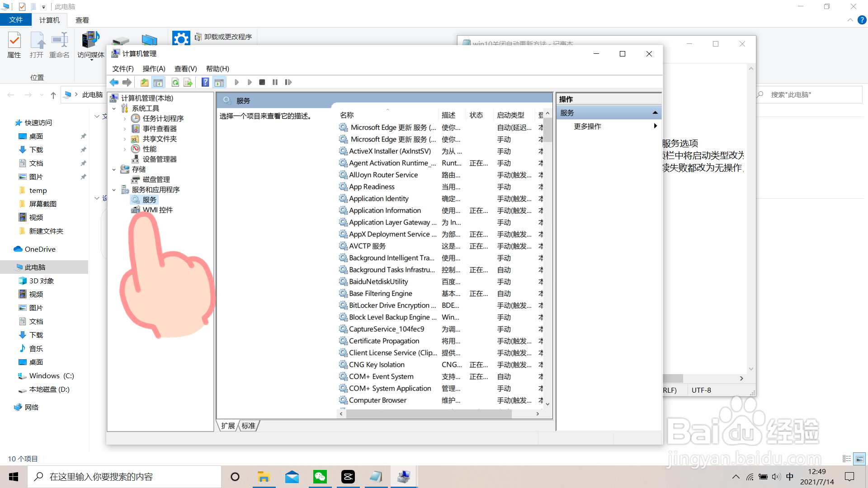Viewport: 868px width, 488px height.
Task: Stop the selected service
Action: [262, 82]
